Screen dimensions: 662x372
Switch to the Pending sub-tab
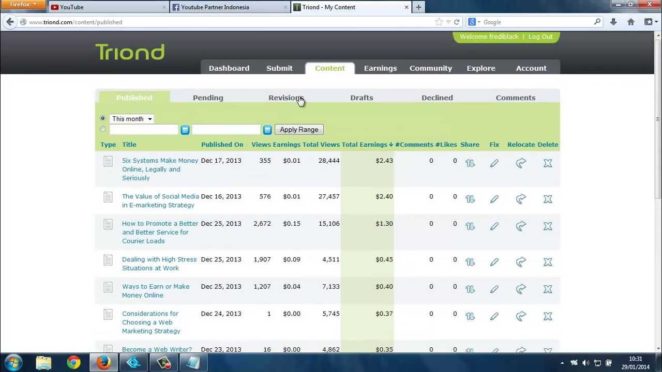tap(208, 98)
